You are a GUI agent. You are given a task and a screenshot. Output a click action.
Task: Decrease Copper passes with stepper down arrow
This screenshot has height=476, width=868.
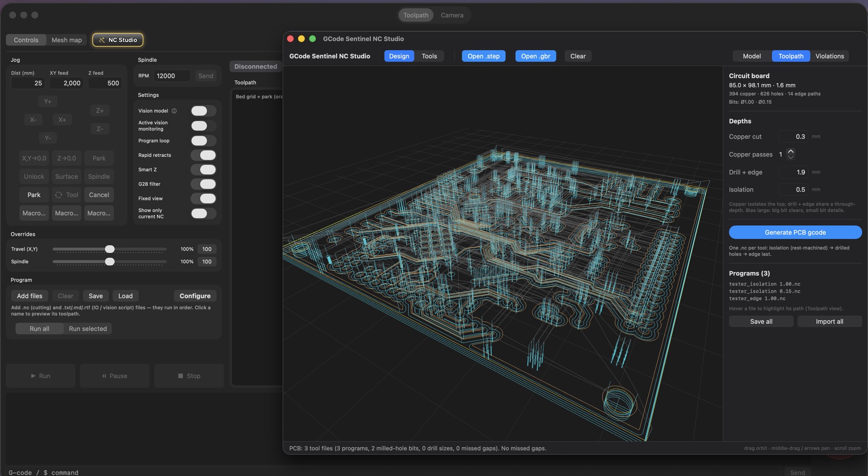tap(791, 157)
